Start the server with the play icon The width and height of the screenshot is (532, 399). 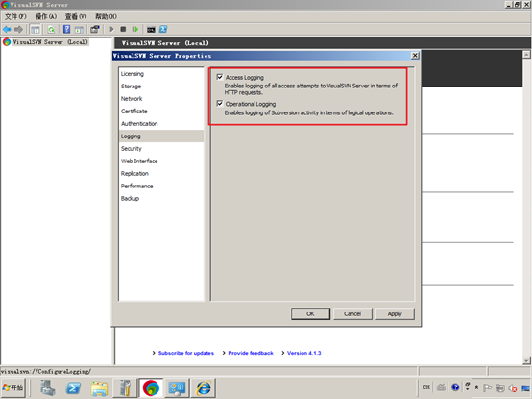pyautogui.click(x=111, y=30)
